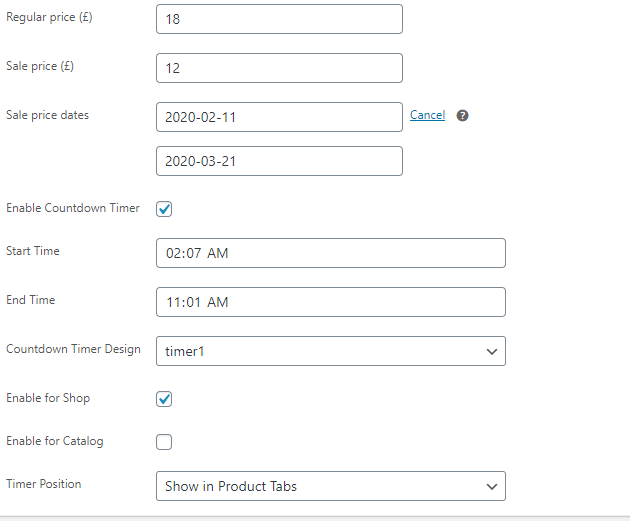
Task: Tick the Enable for Catalog checkbox
Action: point(165,442)
